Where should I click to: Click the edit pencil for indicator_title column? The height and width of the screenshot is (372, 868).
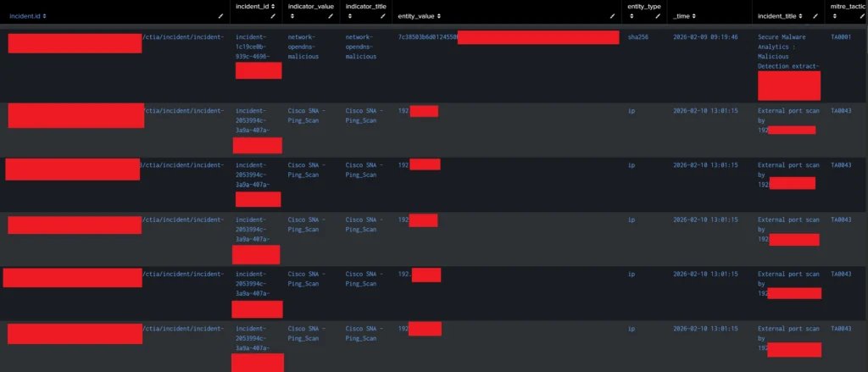(383, 16)
